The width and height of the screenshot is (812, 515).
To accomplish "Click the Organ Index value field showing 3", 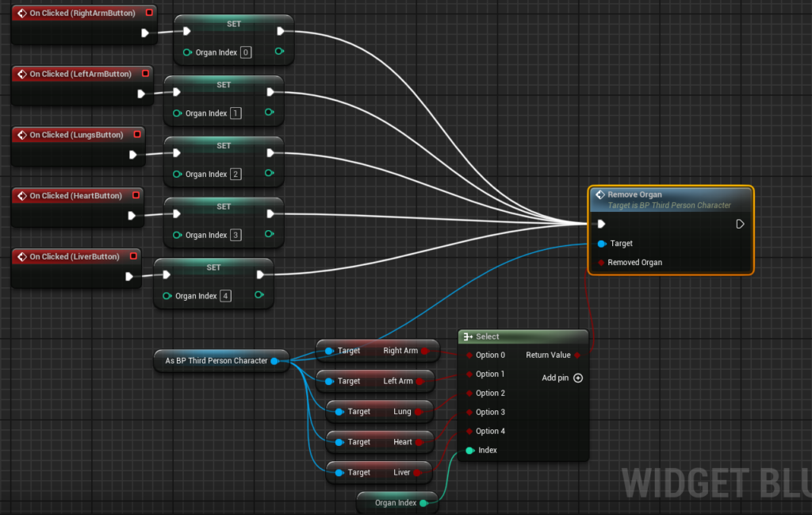I will [236, 235].
